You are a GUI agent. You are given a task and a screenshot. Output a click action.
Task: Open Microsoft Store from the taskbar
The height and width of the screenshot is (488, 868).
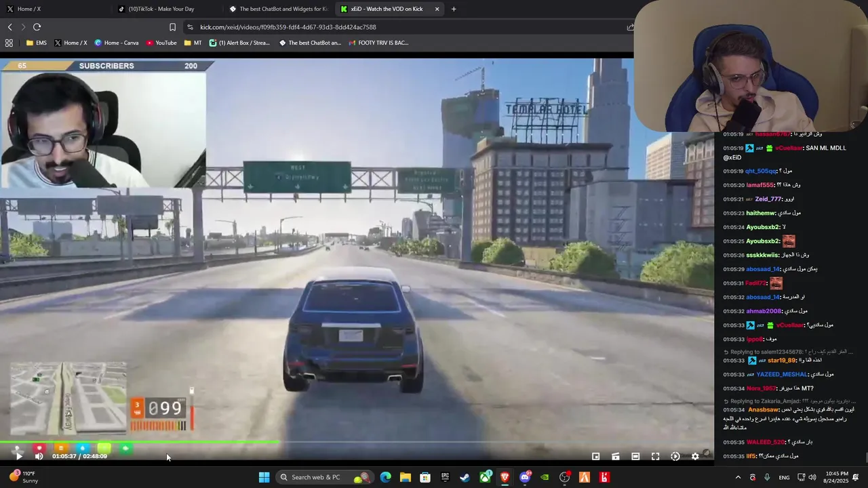pos(425,477)
